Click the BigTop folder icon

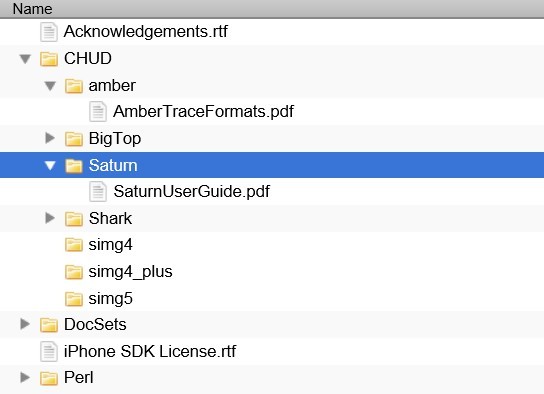(74, 139)
